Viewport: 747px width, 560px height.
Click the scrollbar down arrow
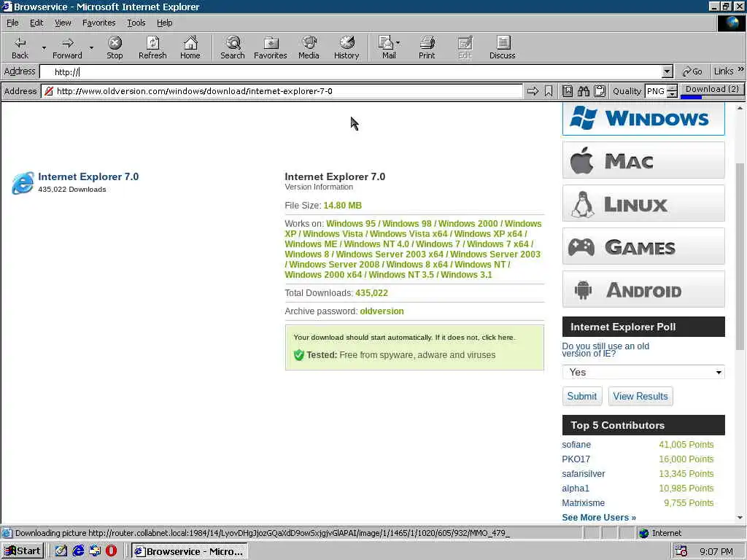[x=740, y=517]
